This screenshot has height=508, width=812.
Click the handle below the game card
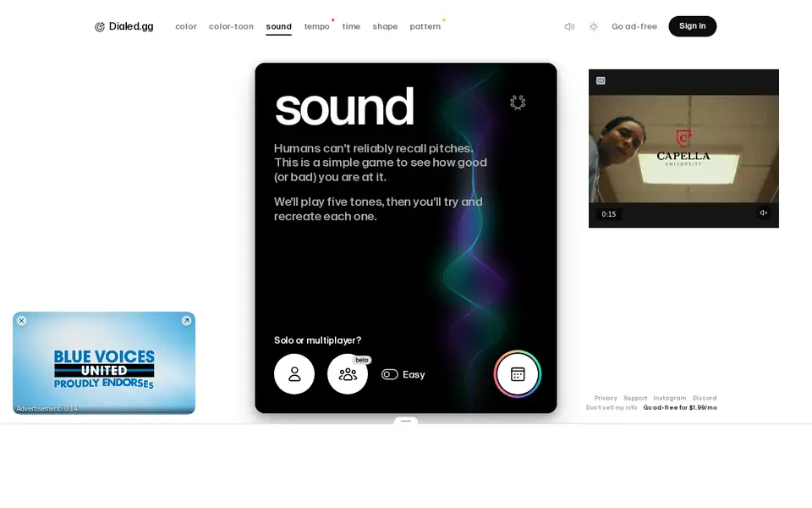(x=406, y=421)
